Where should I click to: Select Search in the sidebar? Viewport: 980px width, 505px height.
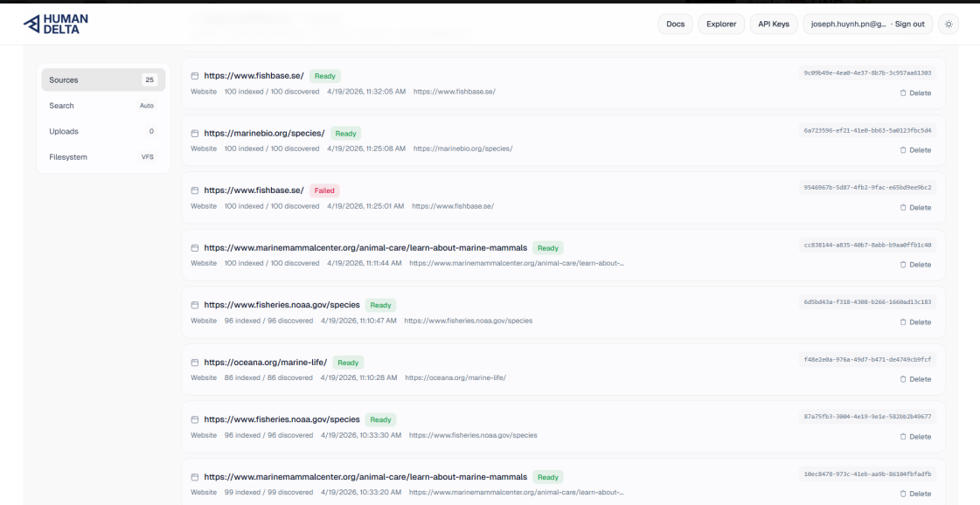[x=103, y=106]
